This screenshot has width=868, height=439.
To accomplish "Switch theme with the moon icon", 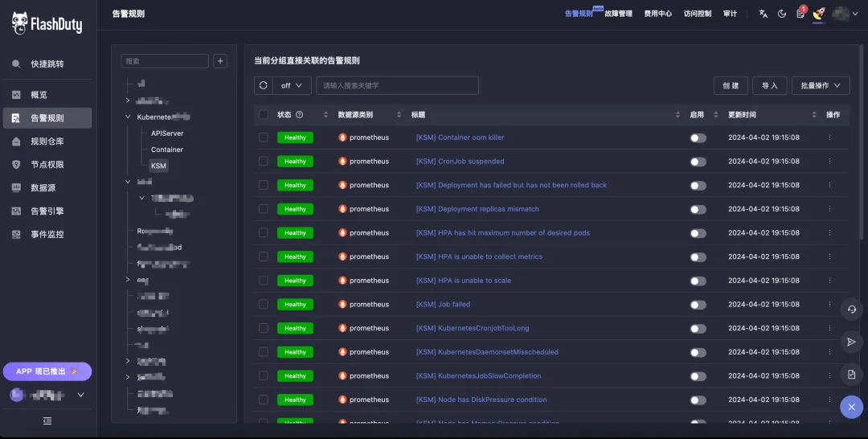I will 782,14.
